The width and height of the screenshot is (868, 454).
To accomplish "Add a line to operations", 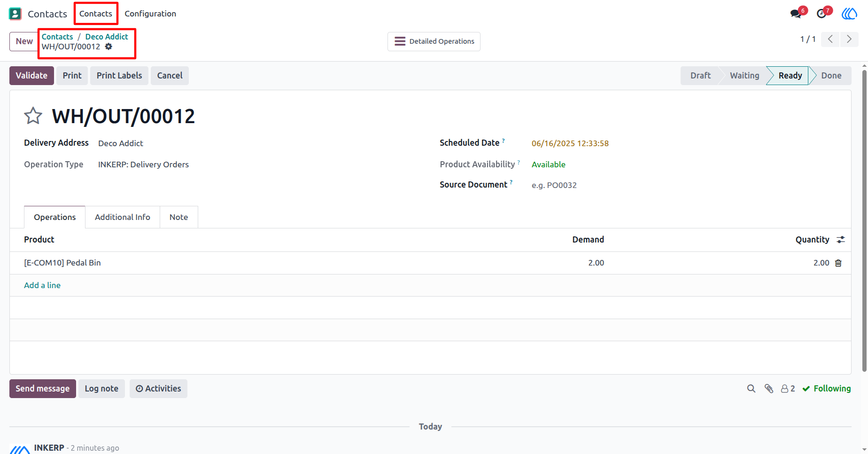I will [42, 285].
